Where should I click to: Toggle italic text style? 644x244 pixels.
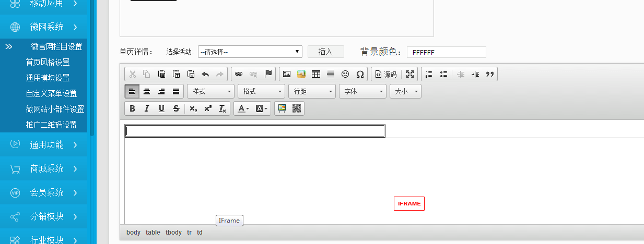click(147, 108)
